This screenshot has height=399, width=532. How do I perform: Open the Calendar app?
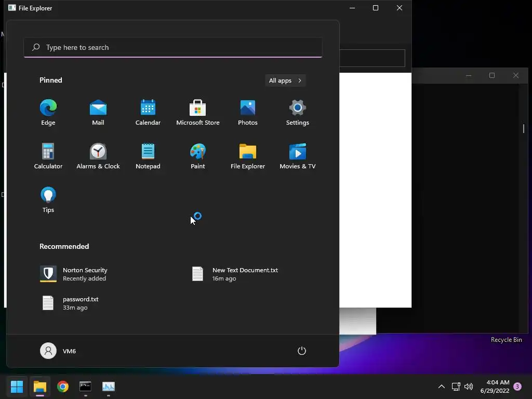[148, 113]
